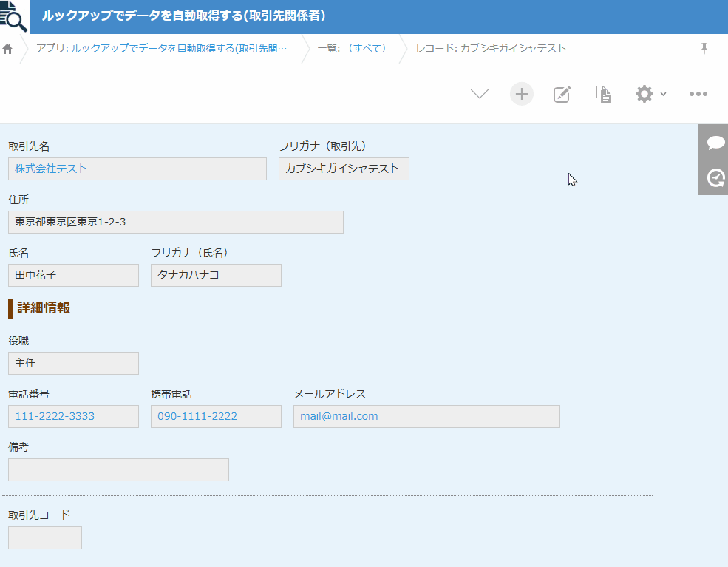The image size is (728, 567).
Task: Click phone number 111-2222-3333 link
Action: (55, 416)
